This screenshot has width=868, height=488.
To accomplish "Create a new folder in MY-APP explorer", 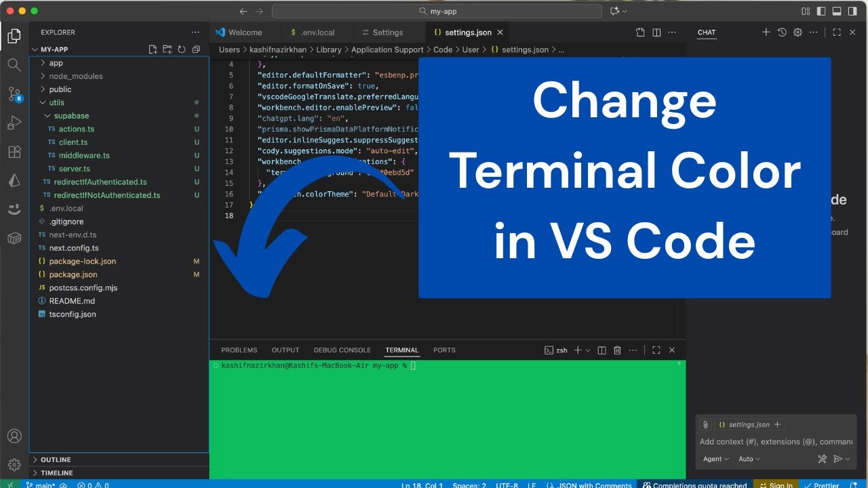I will [x=167, y=49].
